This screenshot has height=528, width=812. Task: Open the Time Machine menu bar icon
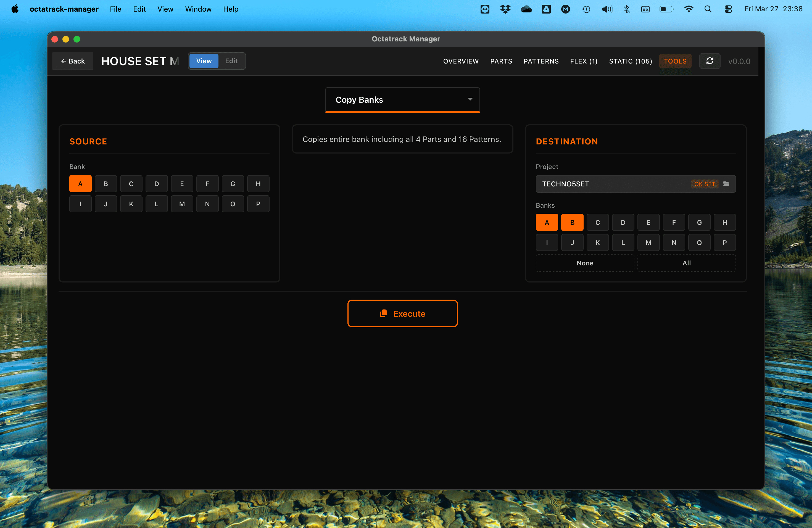pyautogui.click(x=586, y=9)
